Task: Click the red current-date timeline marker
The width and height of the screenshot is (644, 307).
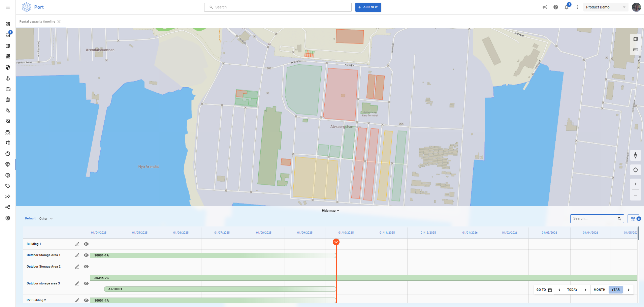Action: coord(336,242)
